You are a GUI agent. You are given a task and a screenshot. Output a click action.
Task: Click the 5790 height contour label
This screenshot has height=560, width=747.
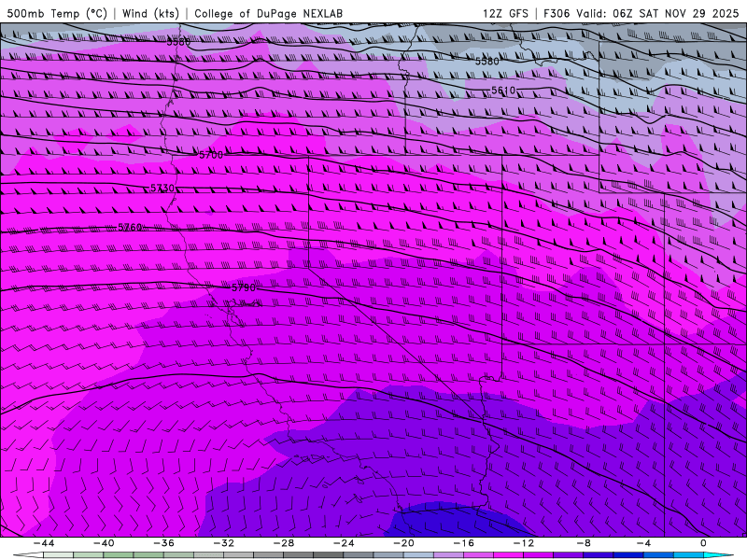pyautogui.click(x=244, y=287)
